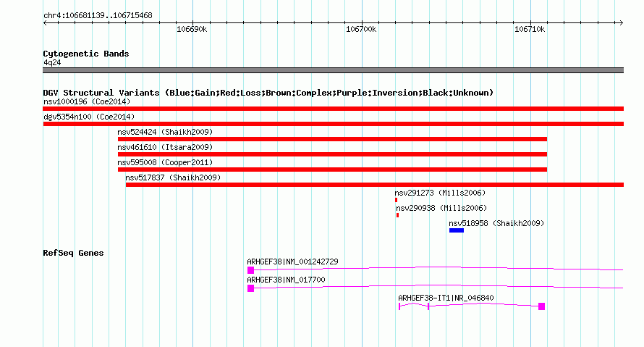
Task: Select the nsv517837 (Shaikh2009) loss bar
Action: [375, 185]
